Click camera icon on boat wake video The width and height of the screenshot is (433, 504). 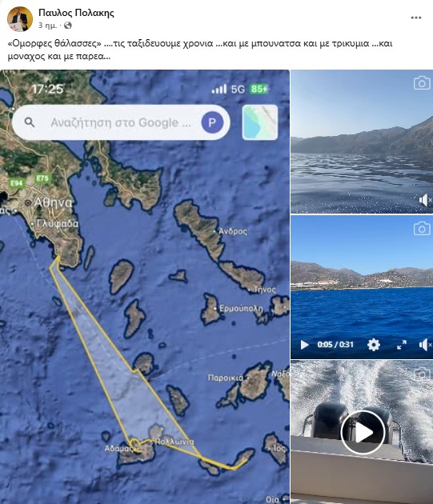point(422,374)
